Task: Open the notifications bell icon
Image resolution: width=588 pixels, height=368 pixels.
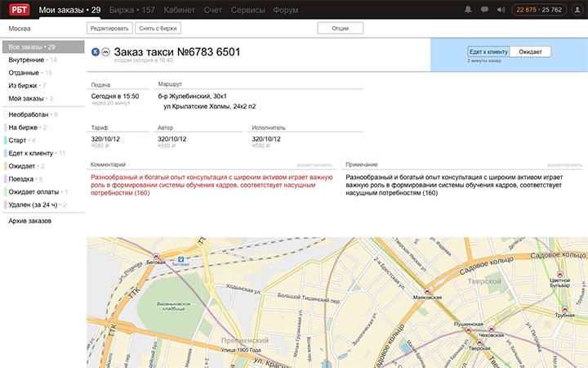Action: pos(468,10)
